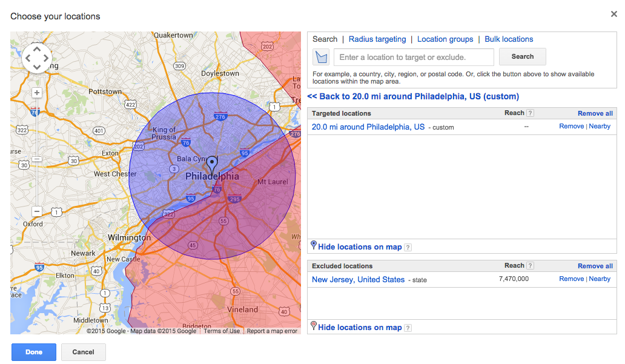Close the Choose your locations dialog
Viewport: 625px width, 364px height.
[614, 14]
